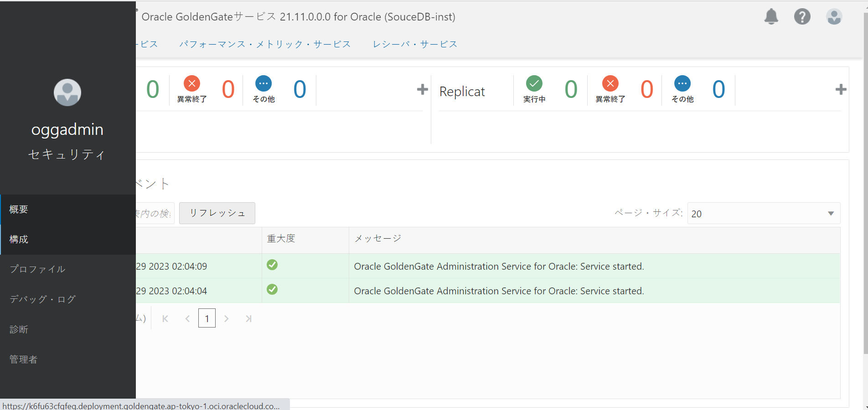Click the Replicat other blue ellipsis icon
The image size is (868, 410).
pyautogui.click(x=682, y=83)
